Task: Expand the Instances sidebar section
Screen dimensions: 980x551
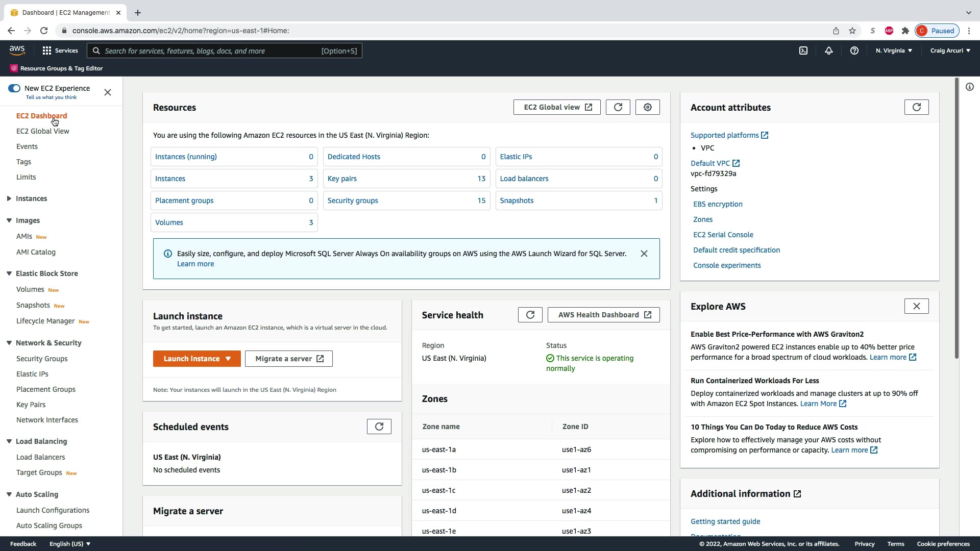Action: tap(9, 198)
